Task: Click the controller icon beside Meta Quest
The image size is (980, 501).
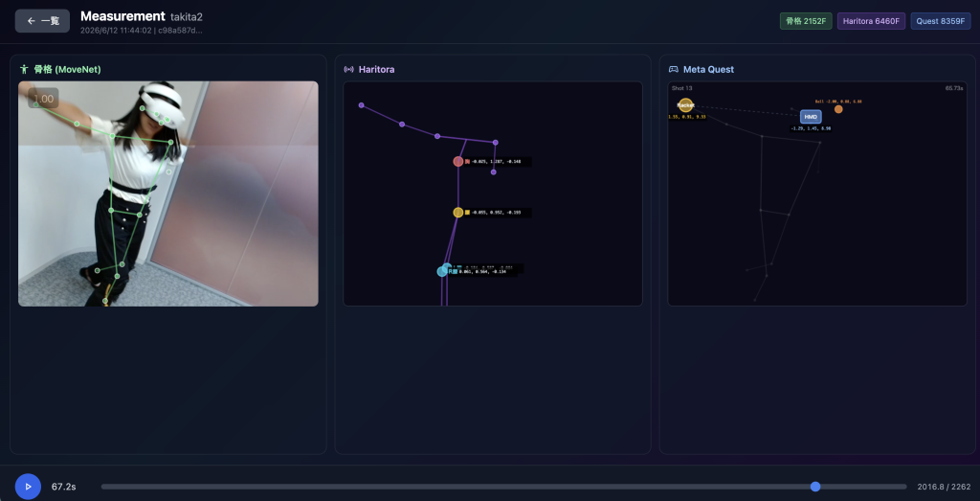Action: pyautogui.click(x=674, y=69)
